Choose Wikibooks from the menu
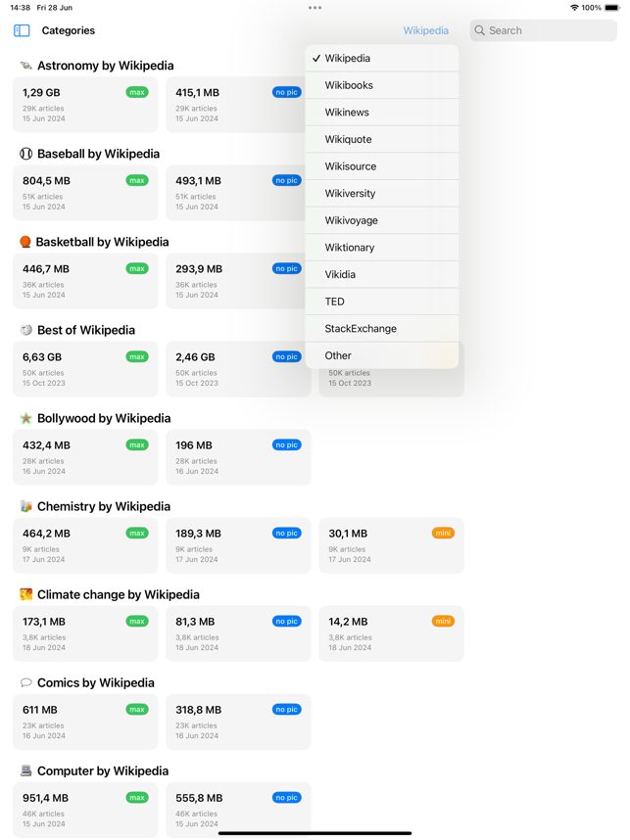 pyautogui.click(x=381, y=85)
